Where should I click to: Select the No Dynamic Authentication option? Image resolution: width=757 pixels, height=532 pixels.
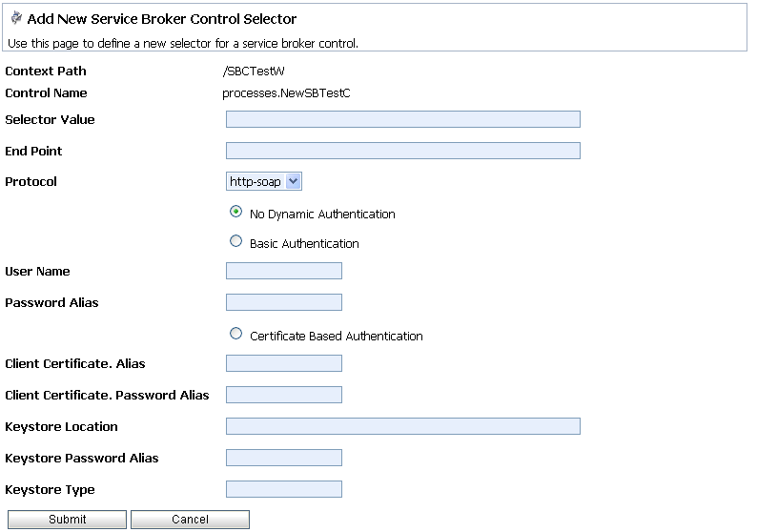click(x=235, y=212)
